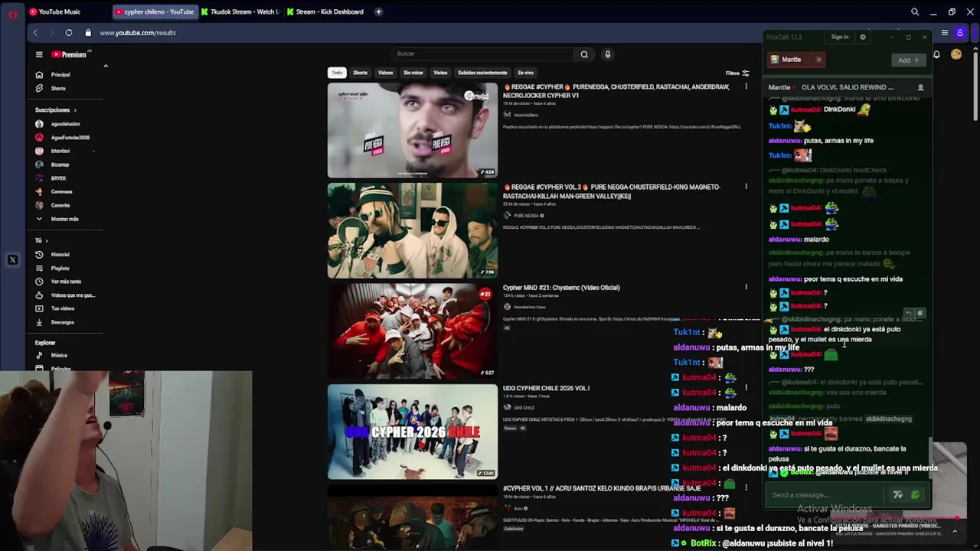Expand the Suscripciones section arrow

[x=75, y=110]
